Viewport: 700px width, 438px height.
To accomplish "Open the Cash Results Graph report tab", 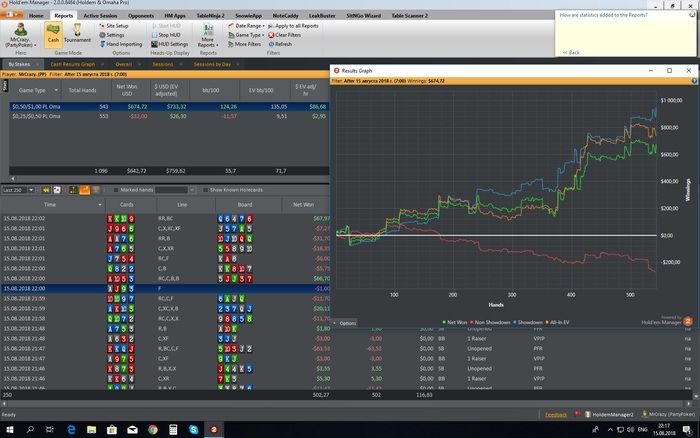I will point(72,64).
